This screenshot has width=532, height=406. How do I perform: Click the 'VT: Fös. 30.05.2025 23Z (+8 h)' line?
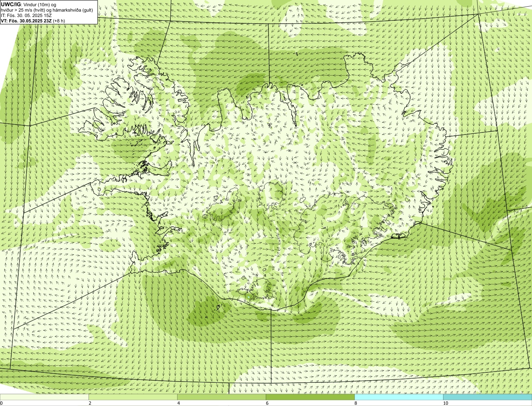(33, 21)
